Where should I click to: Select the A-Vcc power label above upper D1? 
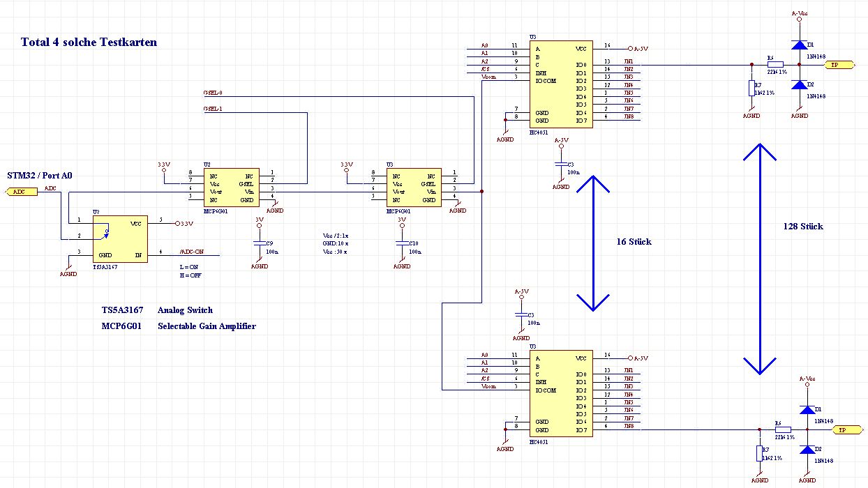[x=800, y=13]
